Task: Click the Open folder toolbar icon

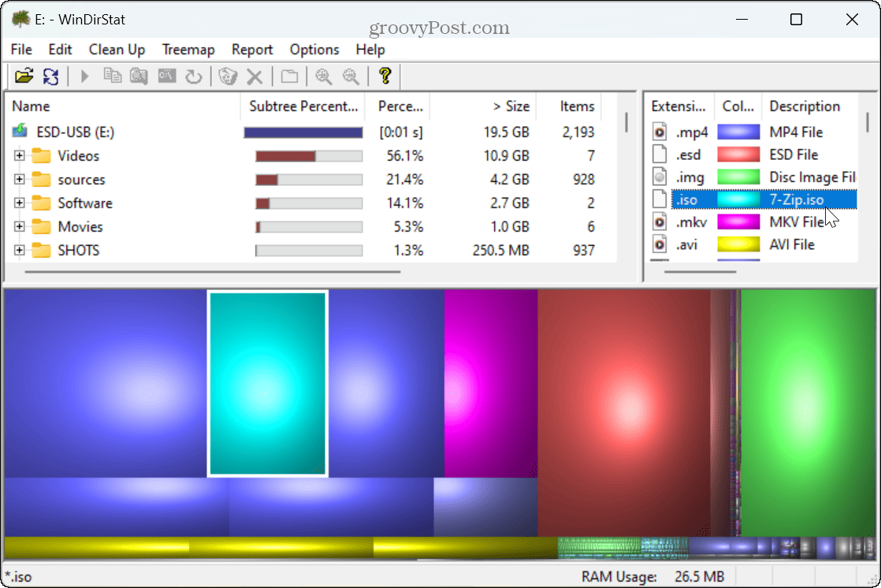Action: point(24,76)
